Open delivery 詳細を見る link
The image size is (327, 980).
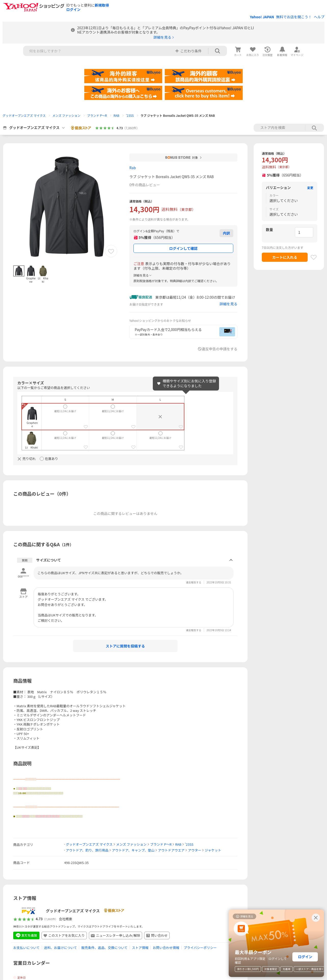point(228,304)
